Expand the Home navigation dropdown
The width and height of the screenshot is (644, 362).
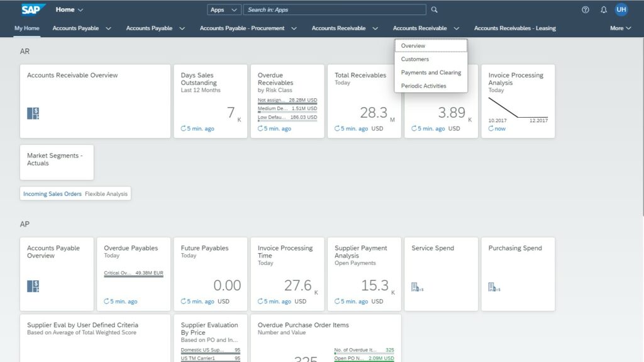click(x=70, y=9)
